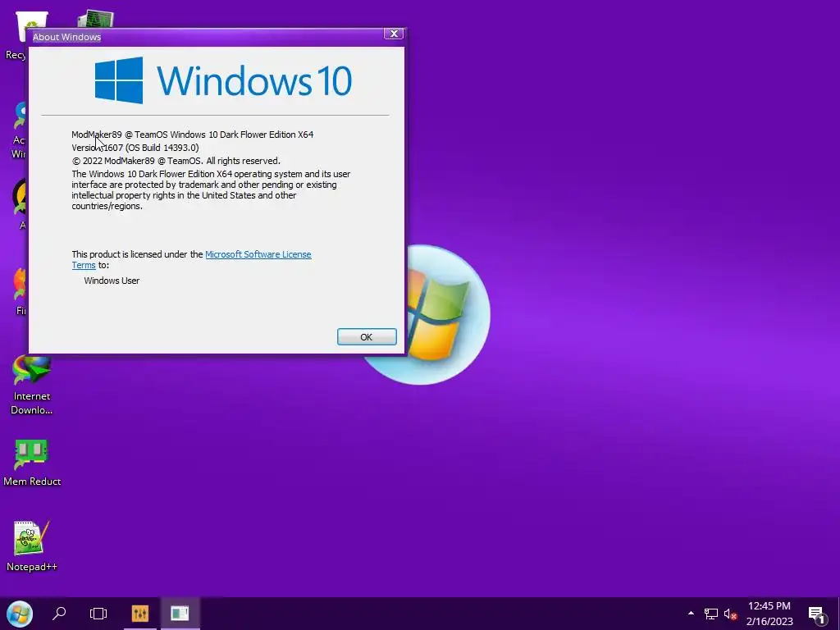
Task: Show hidden system tray icons
Action: [x=691, y=614]
